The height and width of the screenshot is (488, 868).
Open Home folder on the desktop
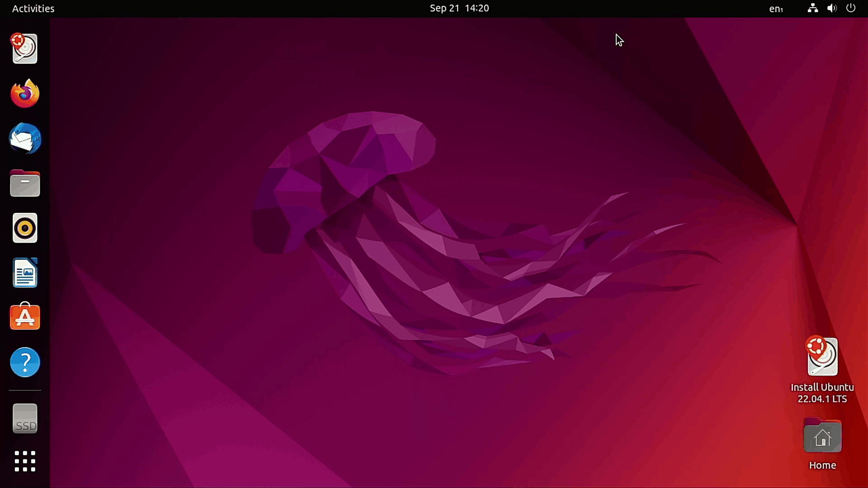[x=822, y=436]
